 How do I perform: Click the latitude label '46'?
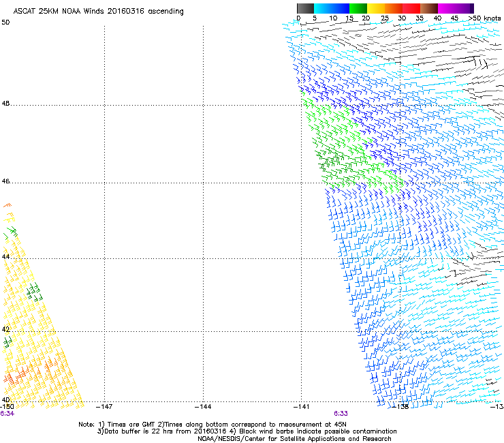click(x=5, y=181)
